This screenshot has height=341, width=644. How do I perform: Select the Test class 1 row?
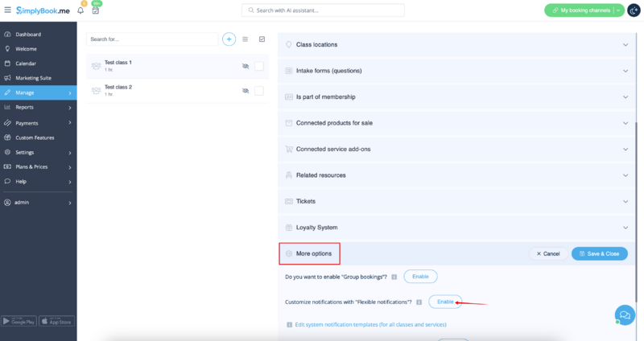(177, 66)
